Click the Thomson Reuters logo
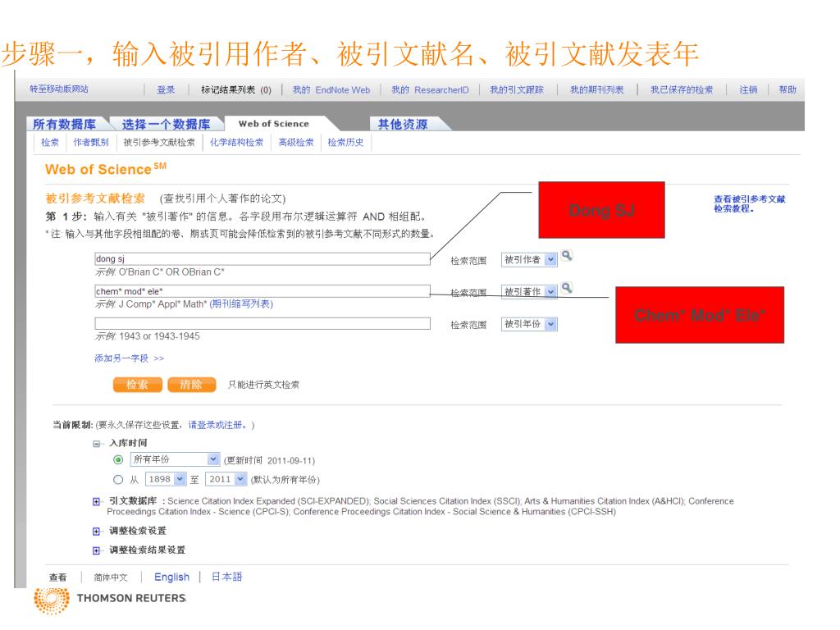This screenshot has height=630, width=840. tap(111, 600)
